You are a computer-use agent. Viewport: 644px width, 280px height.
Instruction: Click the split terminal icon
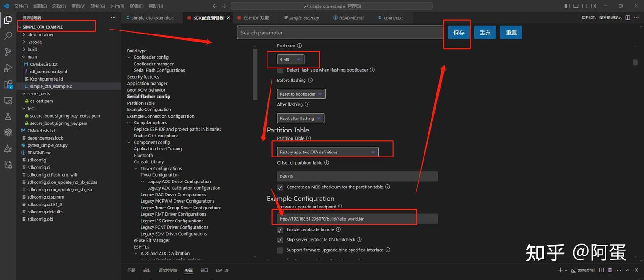[601, 270]
